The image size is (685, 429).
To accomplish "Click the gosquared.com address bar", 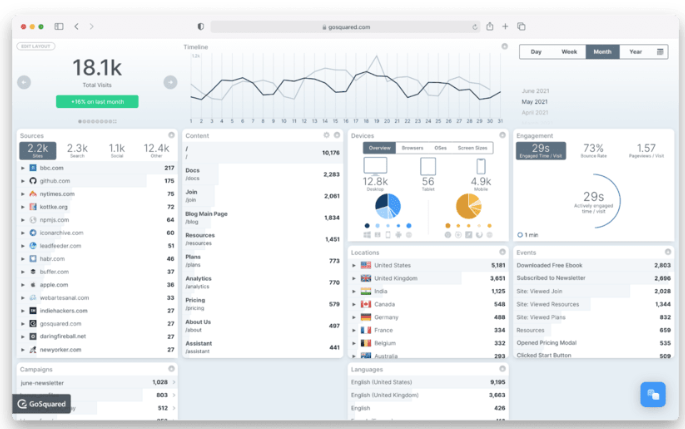I will coord(345,27).
